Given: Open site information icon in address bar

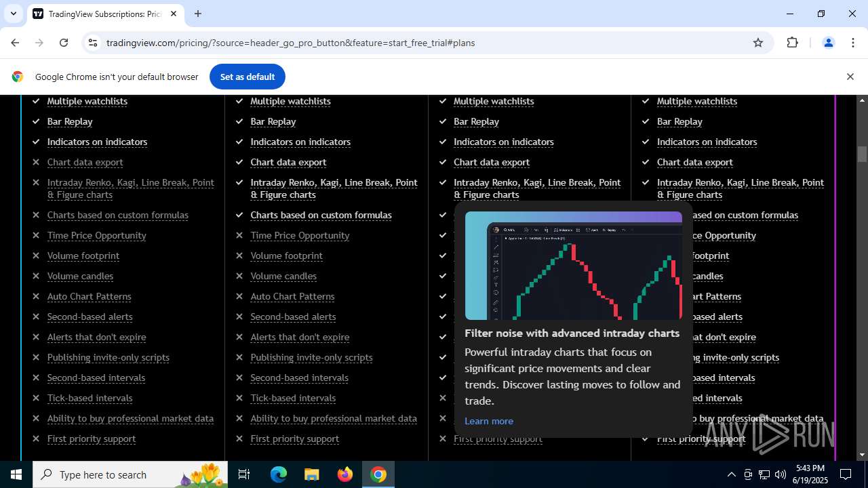Looking at the screenshot, I should point(94,43).
